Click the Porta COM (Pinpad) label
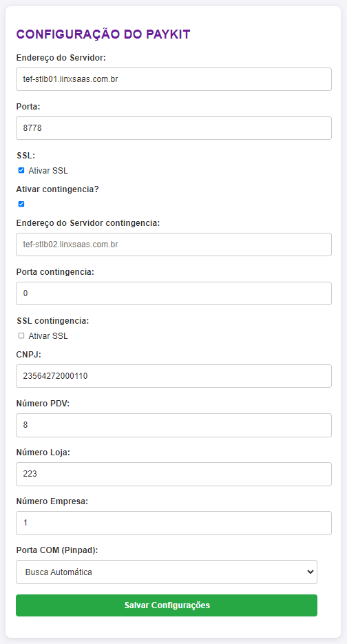The width and height of the screenshot is (347, 644). (x=57, y=550)
